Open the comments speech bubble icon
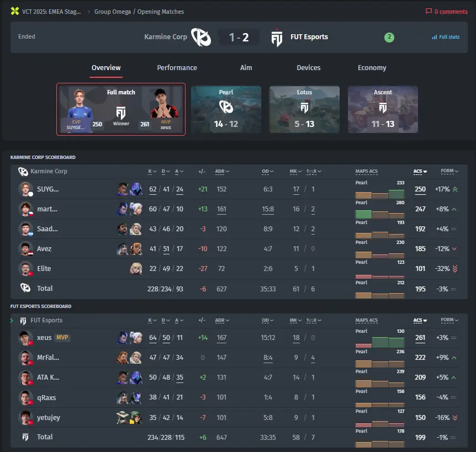 429,12
